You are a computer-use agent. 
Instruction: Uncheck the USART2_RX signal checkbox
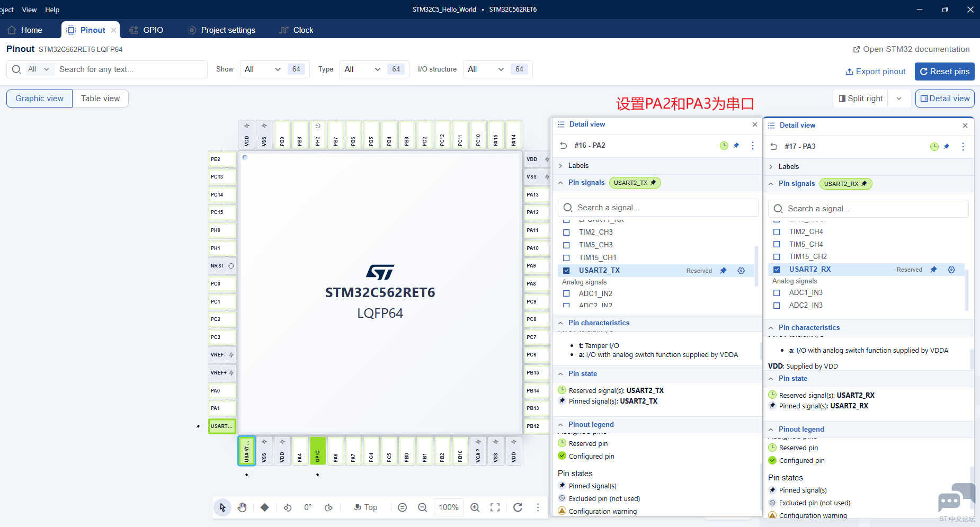[x=777, y=269]
